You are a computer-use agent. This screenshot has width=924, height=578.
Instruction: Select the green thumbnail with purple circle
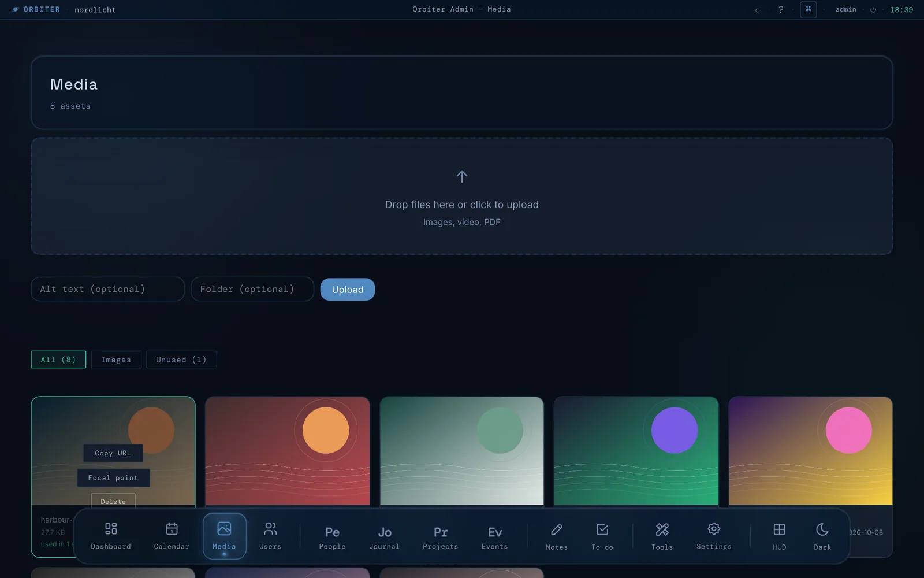click(x=636, y=451)
